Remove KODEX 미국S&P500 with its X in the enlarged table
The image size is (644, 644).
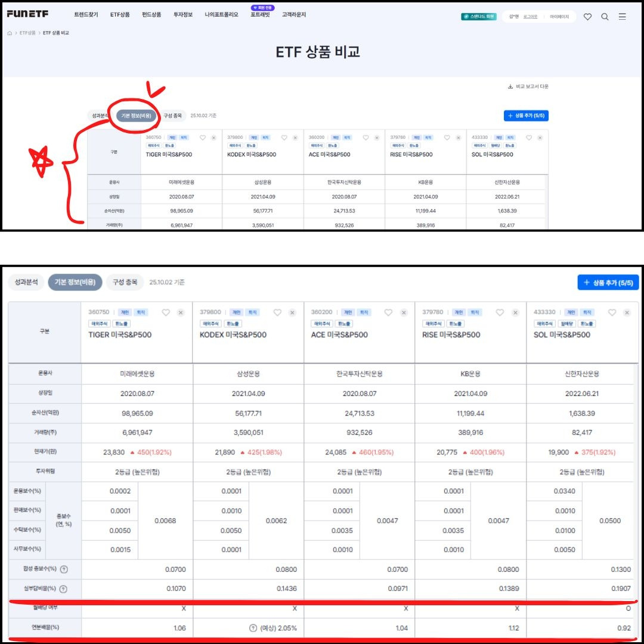click(x=292, y=313)
